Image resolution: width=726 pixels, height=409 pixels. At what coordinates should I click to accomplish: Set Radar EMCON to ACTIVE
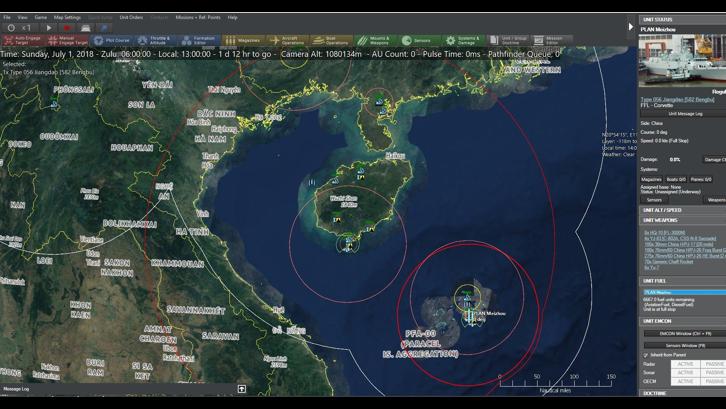(x=685, y=364)
